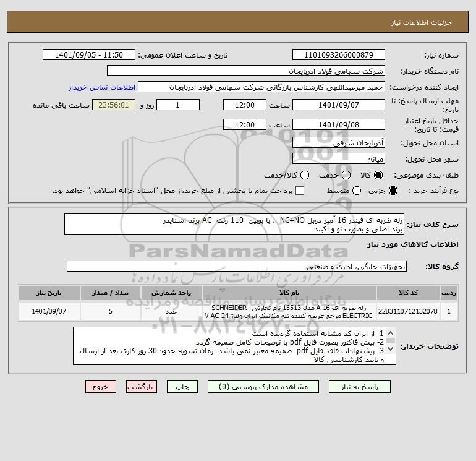The height and width of the screenshot is (461, 476).
Task: Click the item code 2283110712132078 cell
Action: [x=408, y=311]
